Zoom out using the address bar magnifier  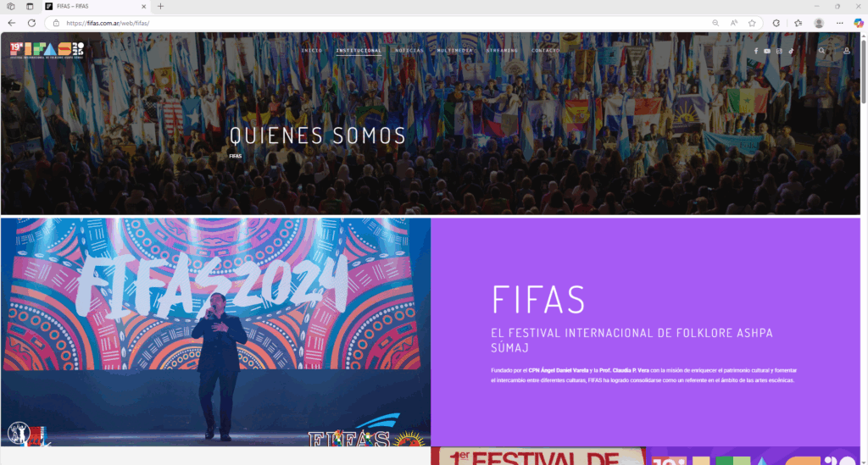[715, 23]
